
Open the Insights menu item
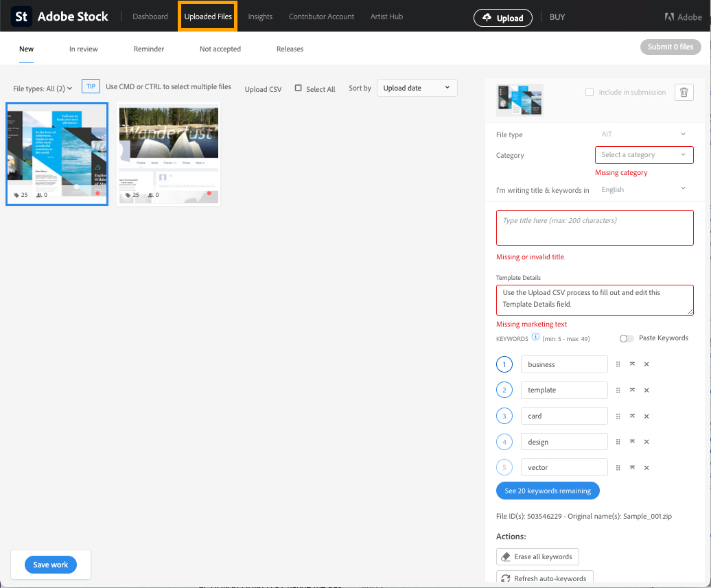pyautogui.click(x=260, y=16)
